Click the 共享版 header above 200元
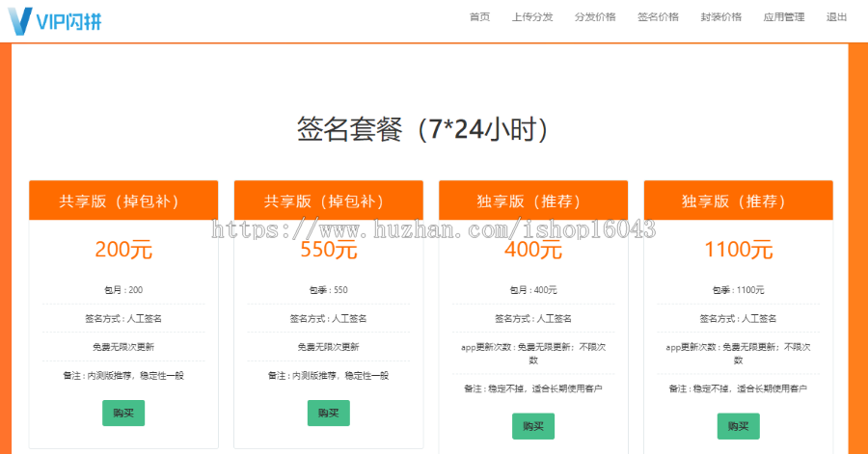Screen dimensions: 868x454 123,201
